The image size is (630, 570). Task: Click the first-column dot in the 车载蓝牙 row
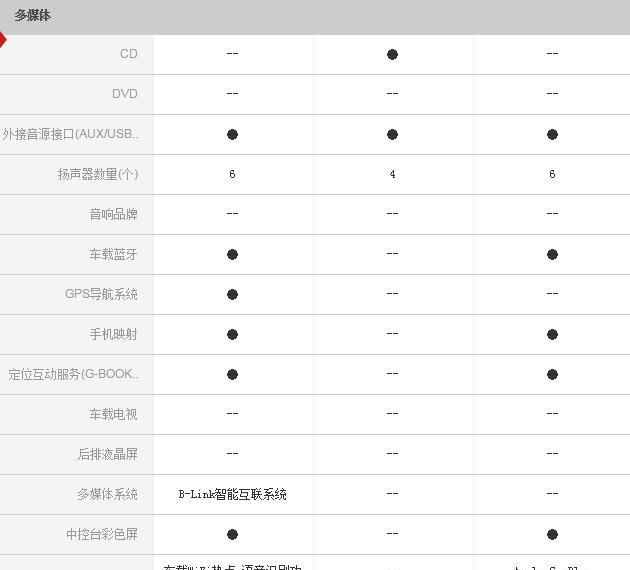tap(232, 255)
